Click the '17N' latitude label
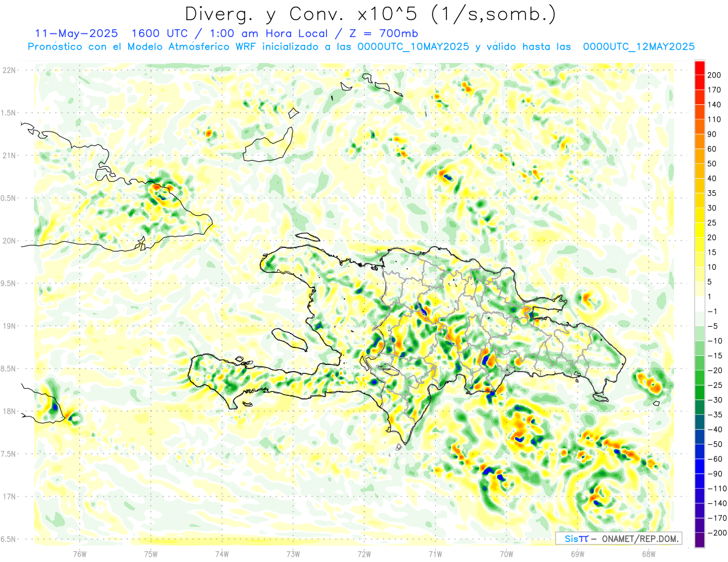 coord(10,497)
